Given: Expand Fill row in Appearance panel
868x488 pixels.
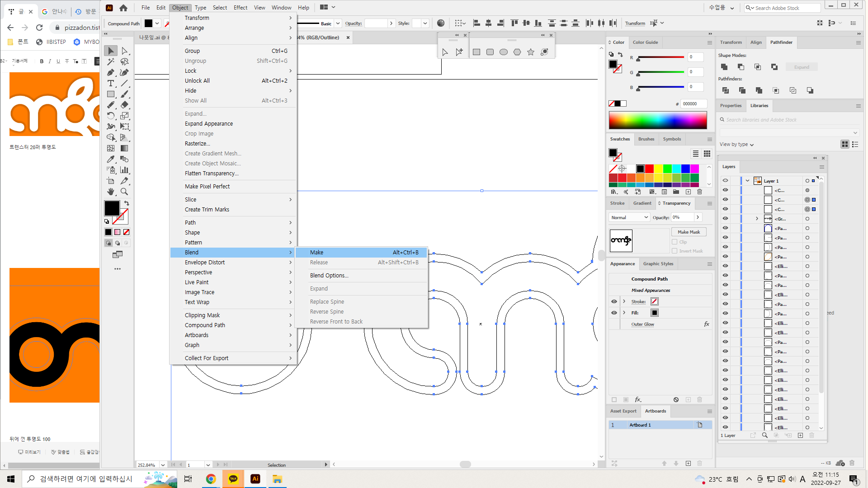Looking at the screenshot, I should (x=624, y=313).
